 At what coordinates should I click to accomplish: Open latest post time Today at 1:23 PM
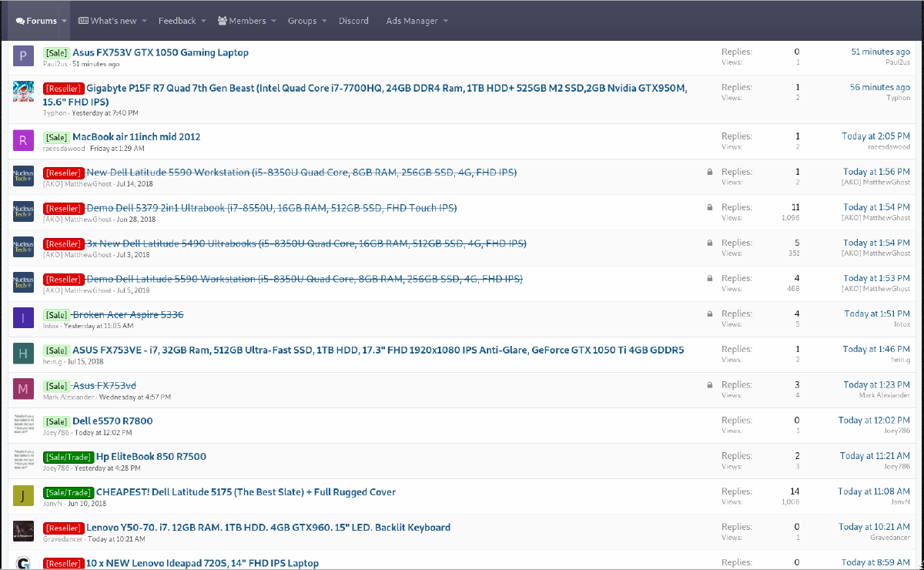point(876,384)
